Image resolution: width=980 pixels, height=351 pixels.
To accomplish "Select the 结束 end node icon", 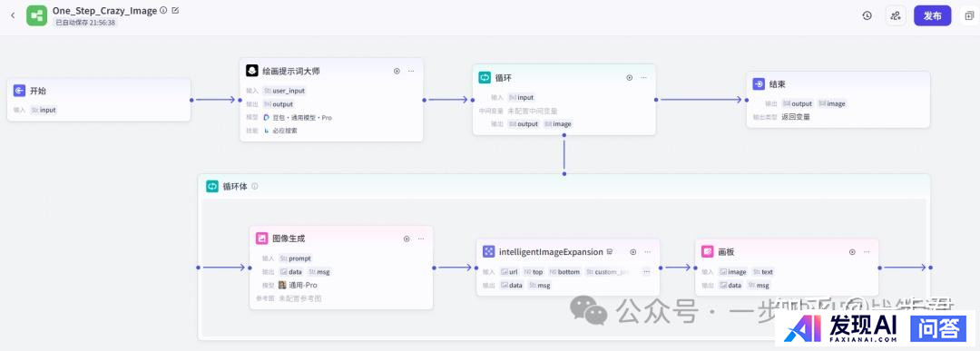I will click(758, 83).
